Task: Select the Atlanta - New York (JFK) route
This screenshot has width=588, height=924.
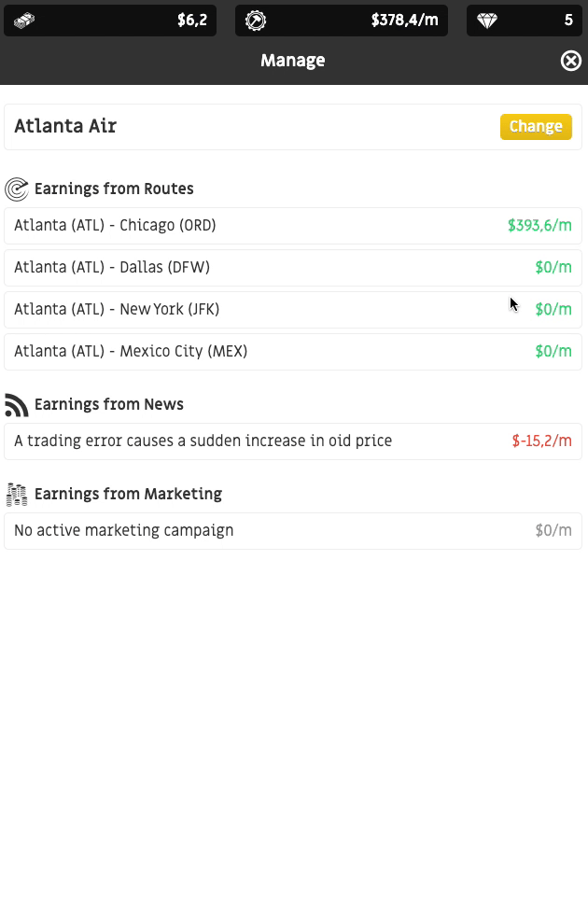Action: tap(293, 309)
